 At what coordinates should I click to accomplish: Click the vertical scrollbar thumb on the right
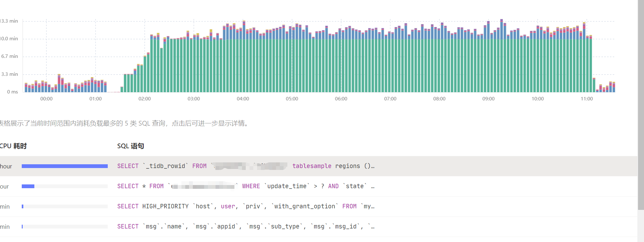[x=641, y=104]
